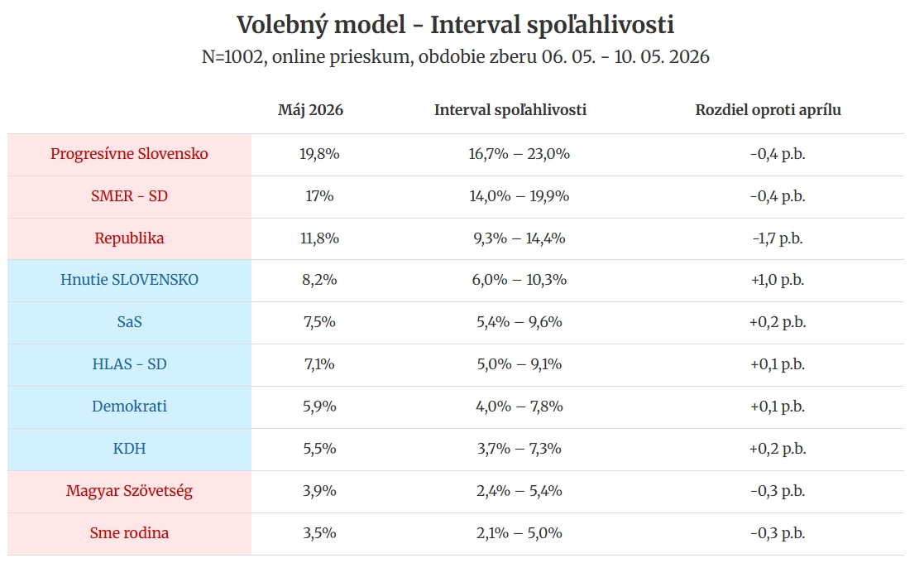Select the 14,0% – 19,9% interval cell
The width and height of the screenshot is (924, 563).
(x=519, y=196)
